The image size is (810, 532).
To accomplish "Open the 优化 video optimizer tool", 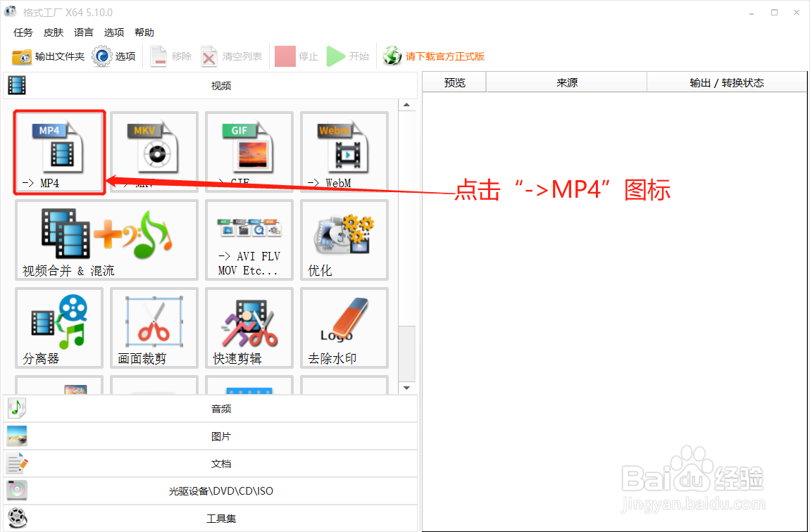I will point(344,239).
